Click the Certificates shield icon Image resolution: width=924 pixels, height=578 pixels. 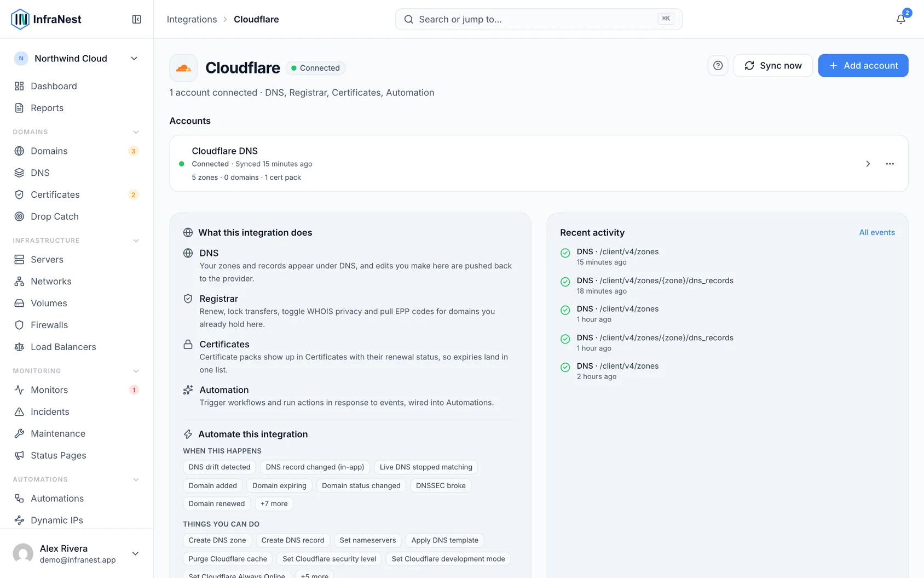point(19,195)
